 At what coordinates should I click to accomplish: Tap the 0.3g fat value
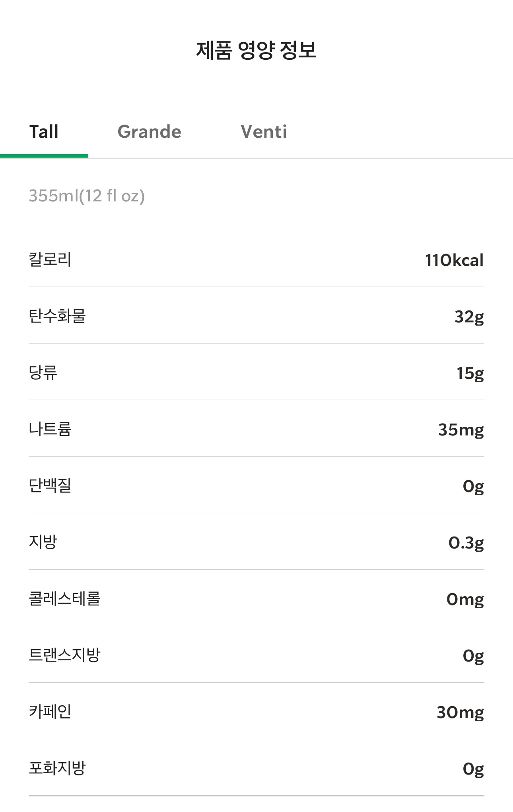click(466, 543)
